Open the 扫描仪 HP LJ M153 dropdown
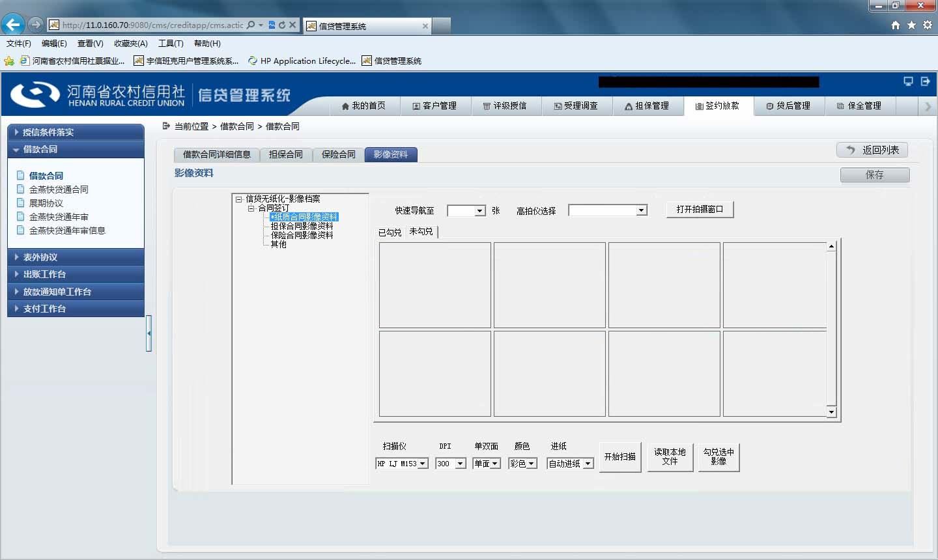 402,464
